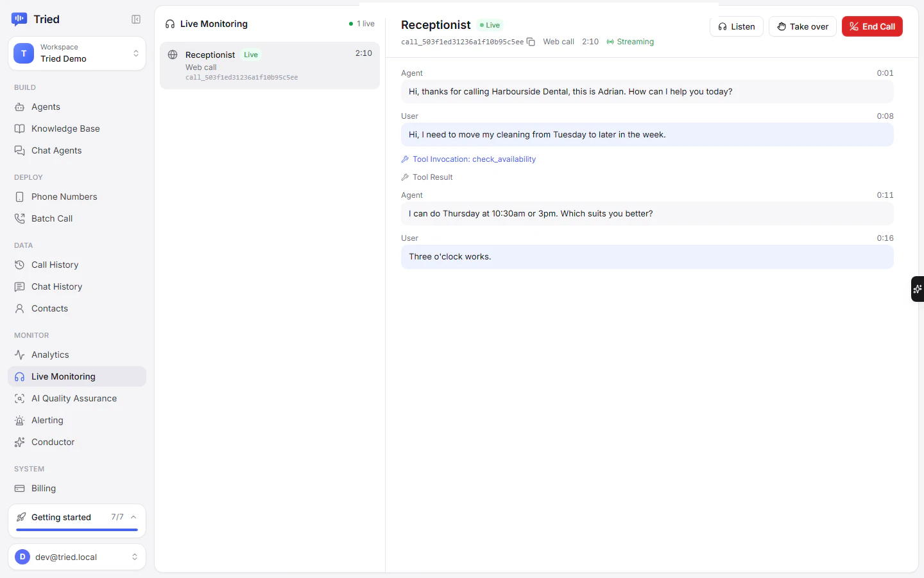Click the 7/7 progress count
The width and height of the screenshot is (924, 578).
point(117,517)
